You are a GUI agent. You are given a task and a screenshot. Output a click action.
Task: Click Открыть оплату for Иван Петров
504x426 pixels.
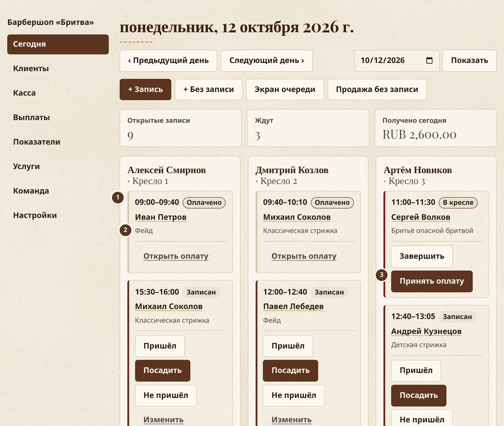tap(176, 256)
